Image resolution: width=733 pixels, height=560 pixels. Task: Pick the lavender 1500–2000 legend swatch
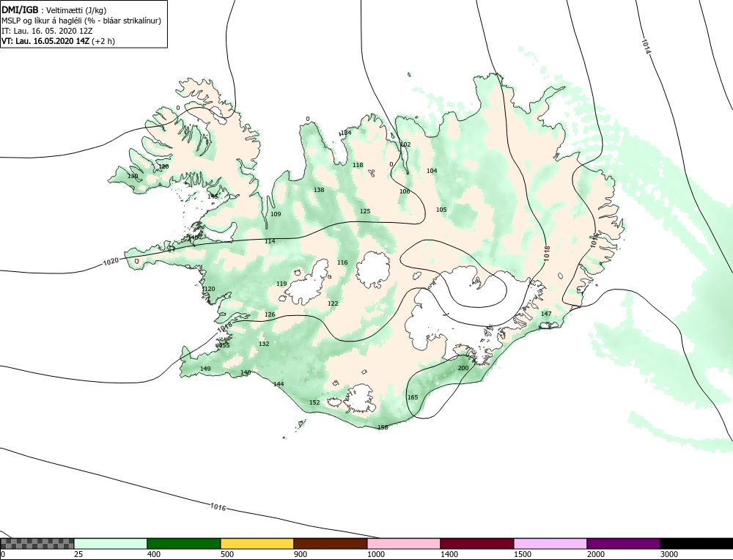550,543
